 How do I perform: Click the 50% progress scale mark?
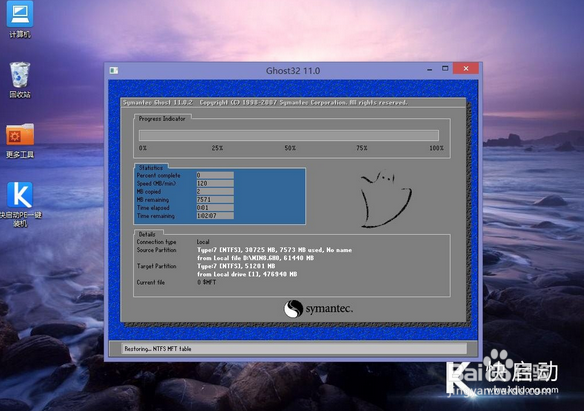click(x=290, y=148)
